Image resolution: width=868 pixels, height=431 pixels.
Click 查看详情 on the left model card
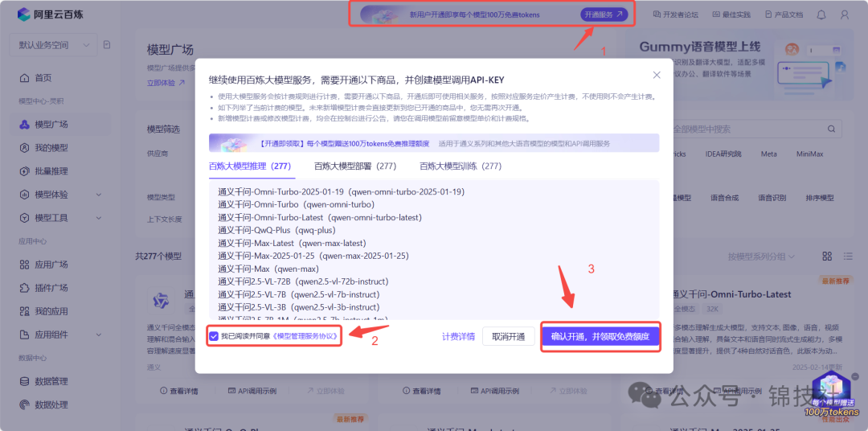pos(178,391)
